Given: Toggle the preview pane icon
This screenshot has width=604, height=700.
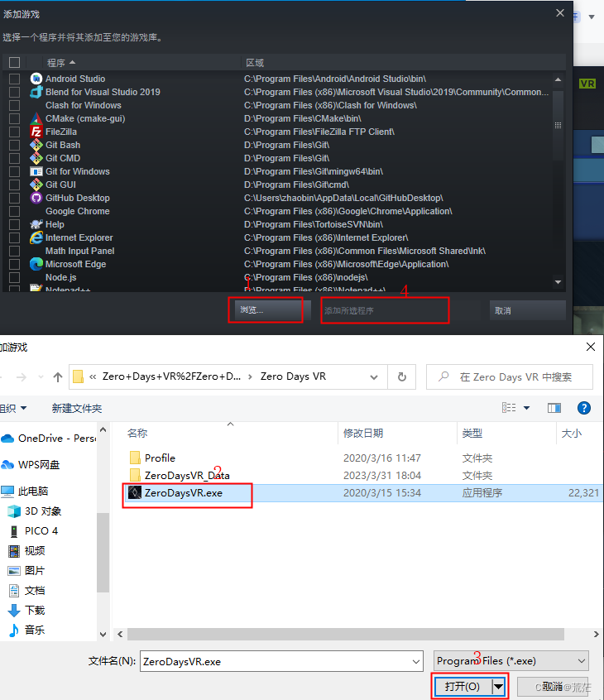Looking at the screenshot, I should coord(554,408).
